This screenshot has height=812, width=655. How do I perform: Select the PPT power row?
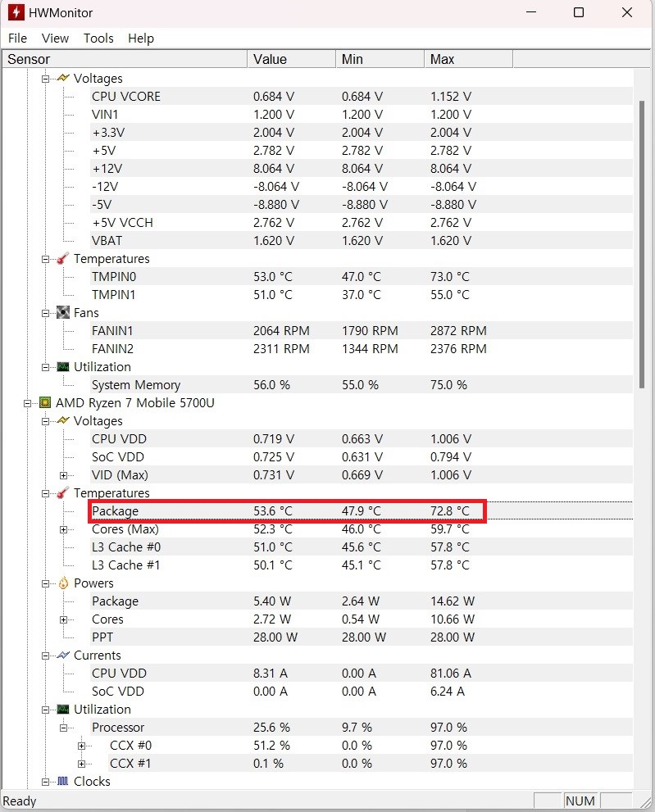click(x=362, y=637)
